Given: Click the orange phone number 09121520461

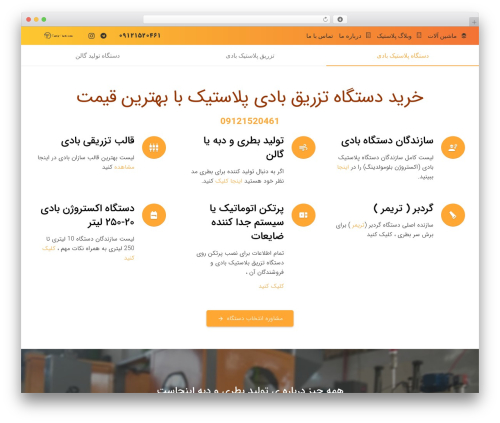Looking at the screenshot, I should tap(250, 121).
